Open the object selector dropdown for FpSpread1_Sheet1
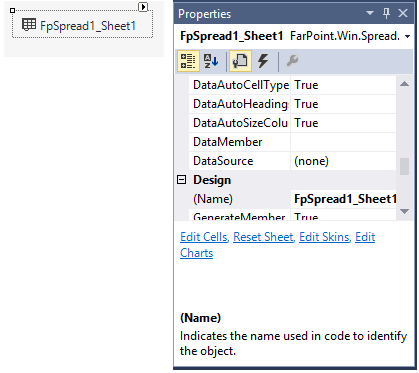 point(408,36)
